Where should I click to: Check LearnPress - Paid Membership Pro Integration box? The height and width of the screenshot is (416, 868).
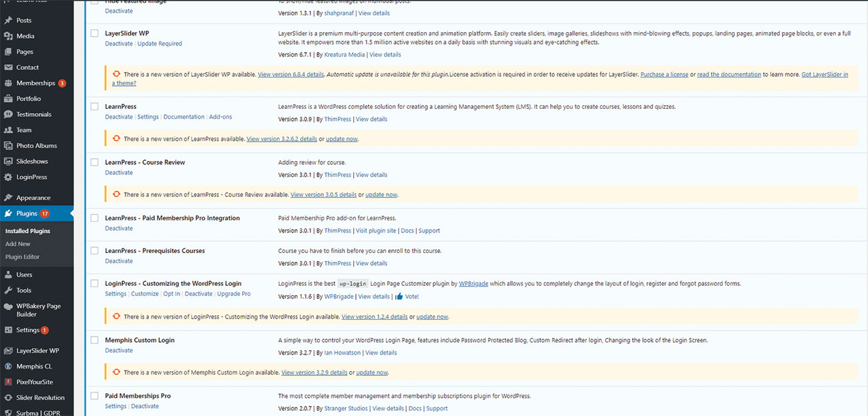click(x=94, y=218)
